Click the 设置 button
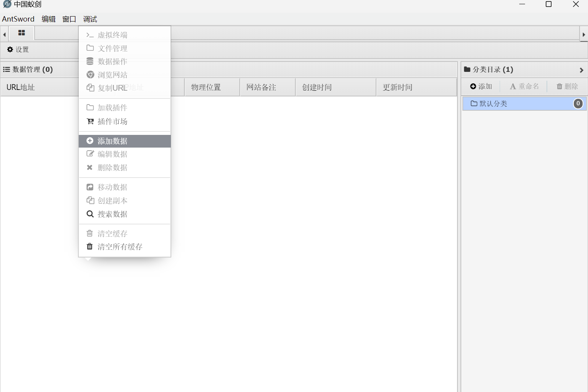588x392 pixels. 18,50
